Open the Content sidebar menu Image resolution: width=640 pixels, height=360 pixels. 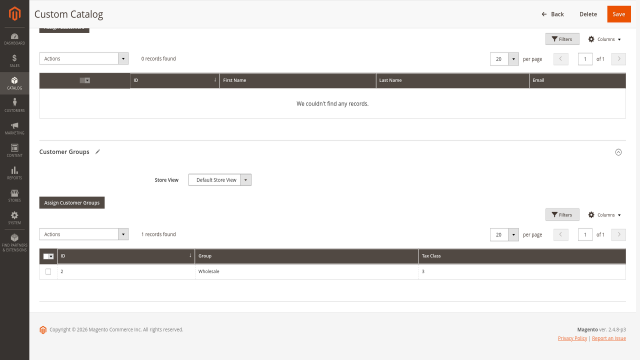(x=14, y=151)
